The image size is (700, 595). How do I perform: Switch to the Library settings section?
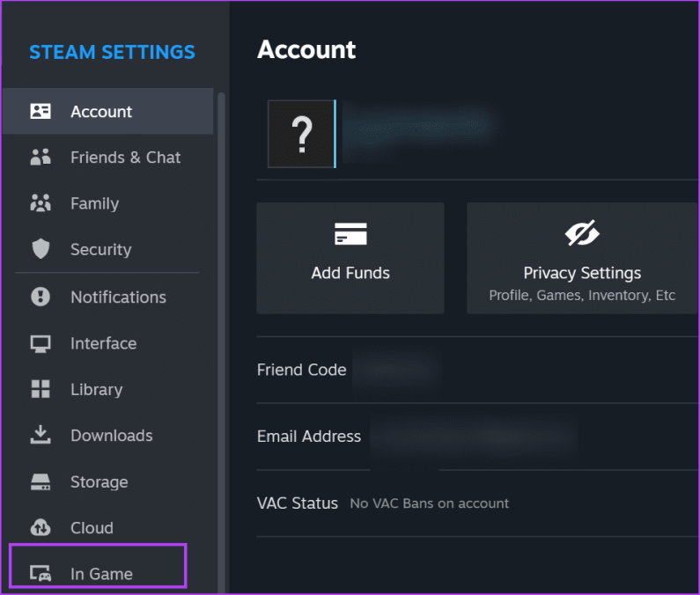(x=96, y=389)
